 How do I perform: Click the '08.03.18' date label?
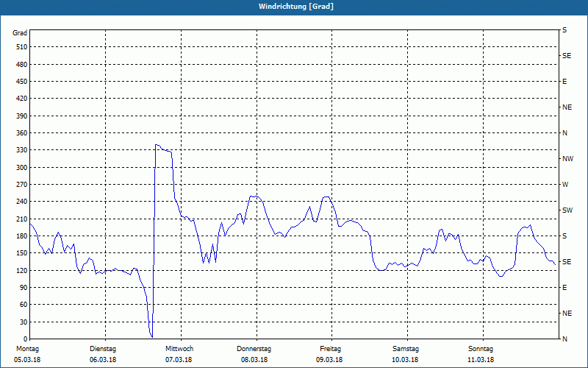[x=254, y=360]
